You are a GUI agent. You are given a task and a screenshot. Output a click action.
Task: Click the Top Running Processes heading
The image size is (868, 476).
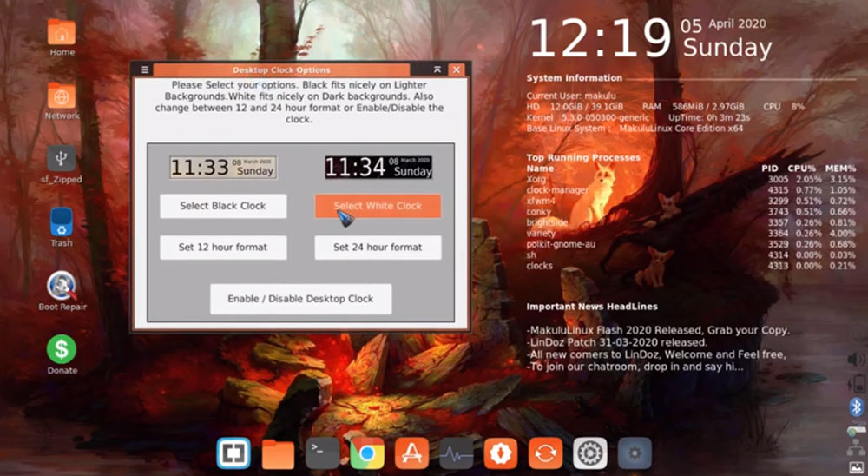tap(583, 157)
